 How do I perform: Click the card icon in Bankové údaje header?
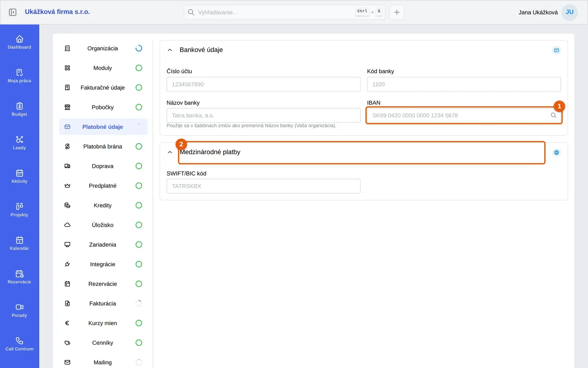click(556, 50)
